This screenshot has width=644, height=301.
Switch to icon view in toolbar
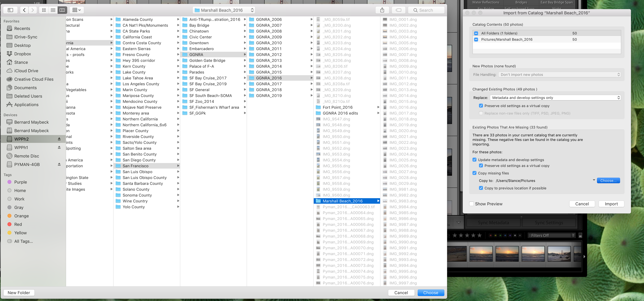point(44,10)
